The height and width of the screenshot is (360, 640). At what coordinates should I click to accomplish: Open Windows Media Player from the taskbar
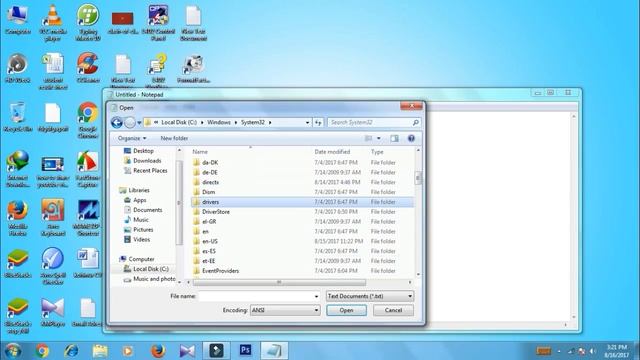[128, 351]
